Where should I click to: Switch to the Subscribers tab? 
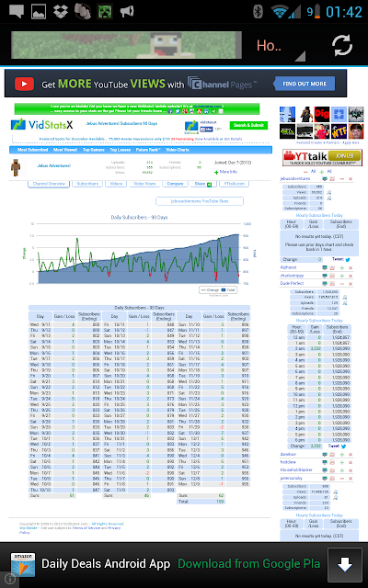click(x=87, y=184)
